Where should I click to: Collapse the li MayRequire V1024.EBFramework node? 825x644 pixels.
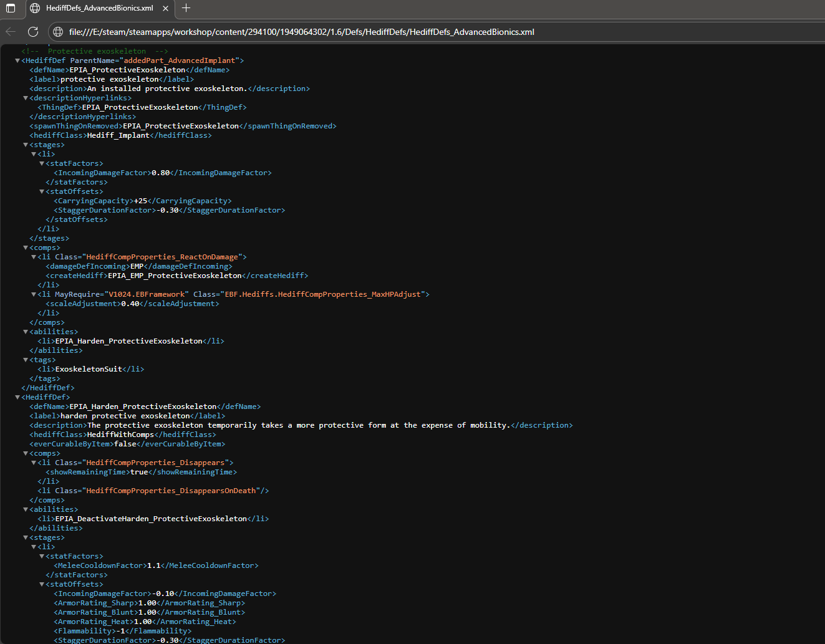tap(34, 294)
